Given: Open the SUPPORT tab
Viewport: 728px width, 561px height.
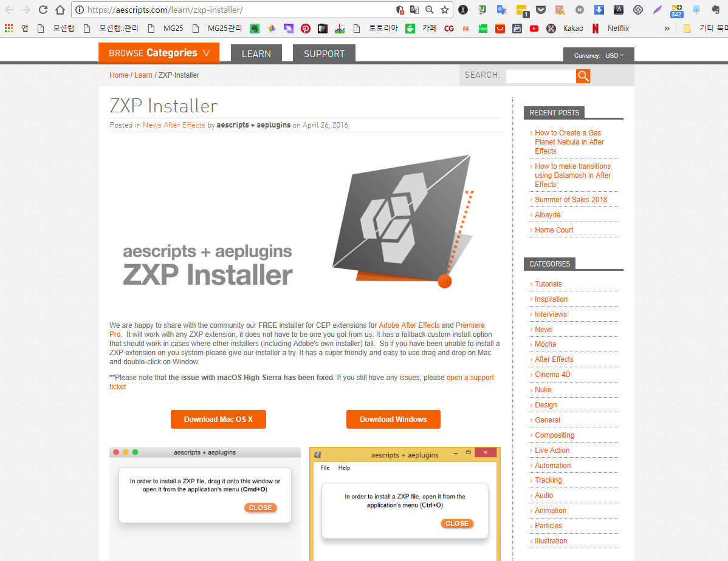Looking at the screenshot, I should pos(324,54).
